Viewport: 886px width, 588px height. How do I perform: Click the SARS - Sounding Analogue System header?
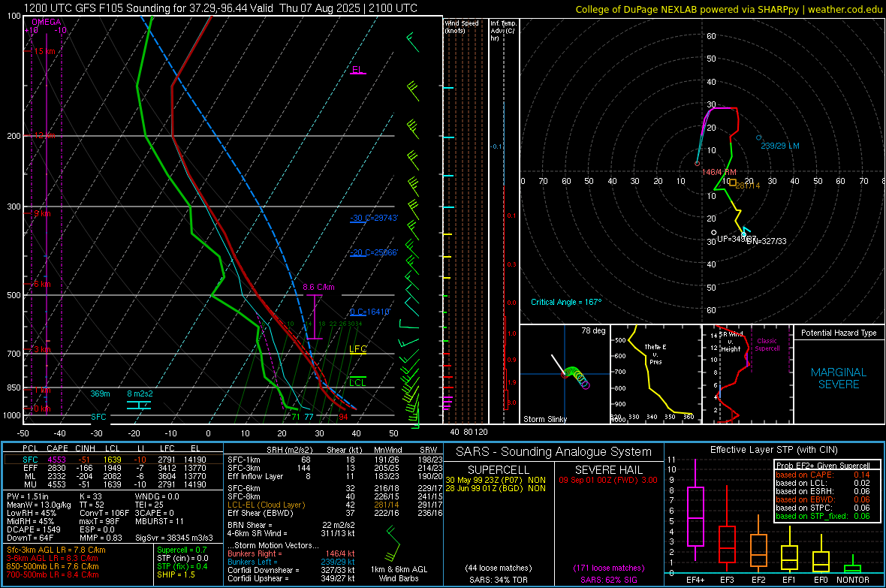554,452
